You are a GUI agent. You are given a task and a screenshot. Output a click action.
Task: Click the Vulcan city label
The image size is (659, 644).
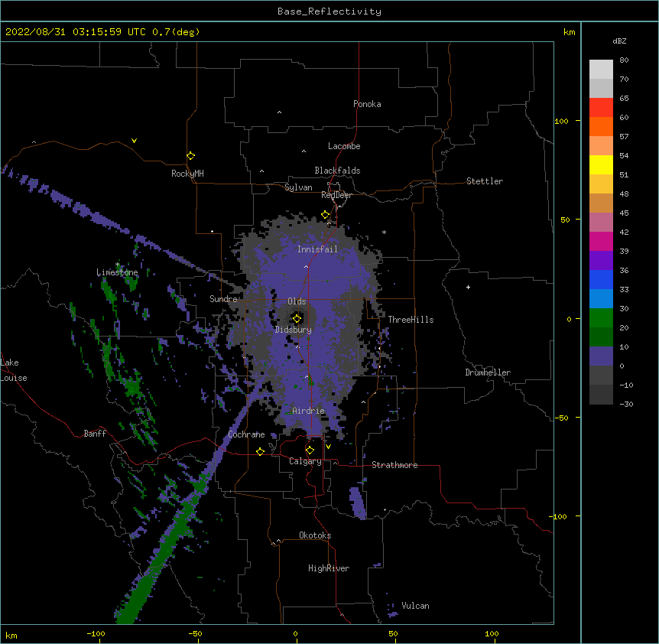click(415, 606)
